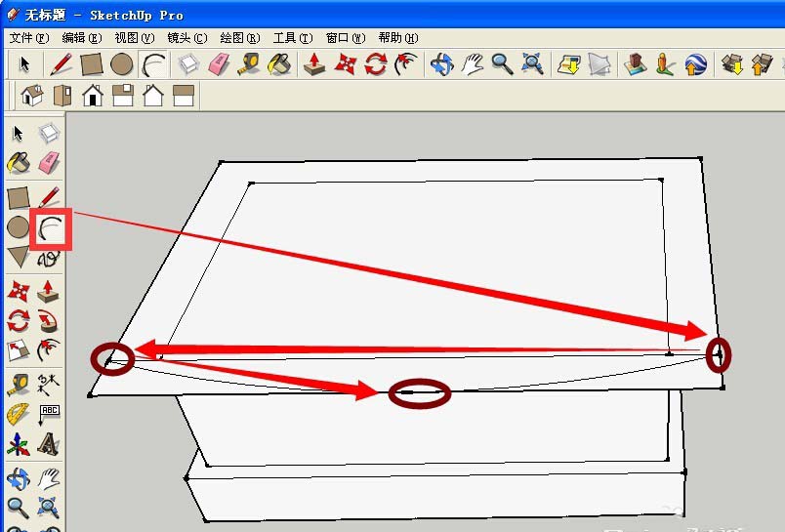Select the Rotate tool in Getting Started toolbar
The height and width of the screenshot is (532, 785).
point(376,64)
